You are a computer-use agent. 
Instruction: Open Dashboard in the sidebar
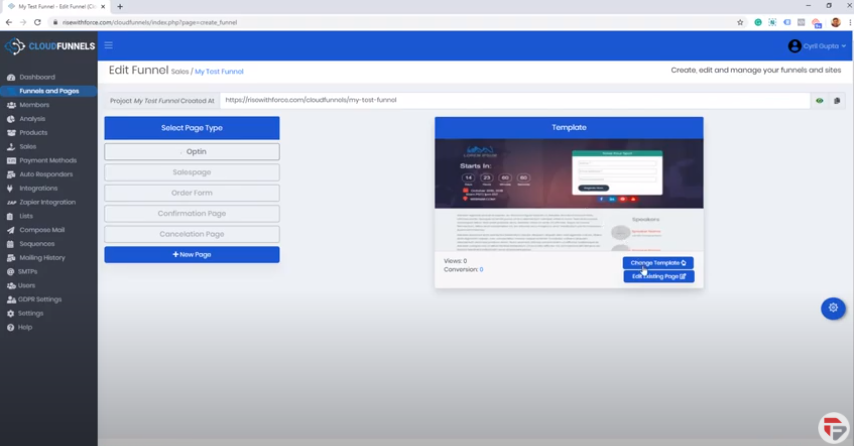click(x=37, y=77)
